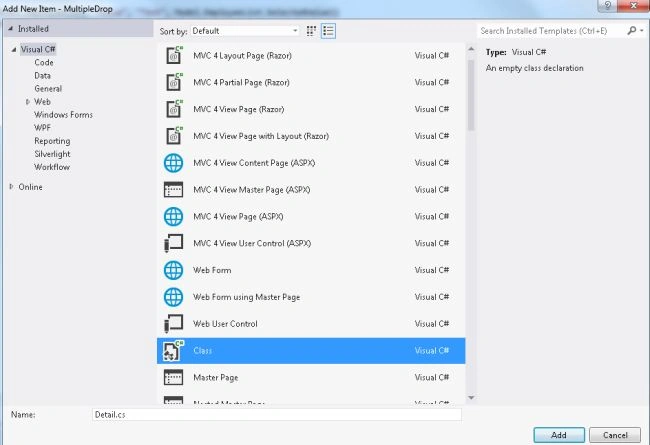Click the Master Page template icon
This screenshot has width=650, height=445.
pyautogui.click(x=173, y=377)
